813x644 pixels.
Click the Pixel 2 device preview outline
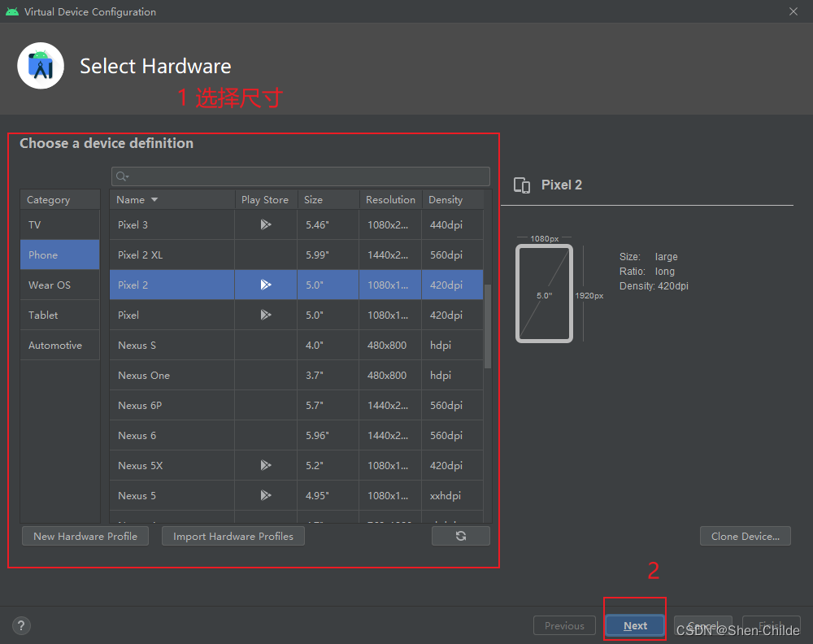click(x=545, y=294)
